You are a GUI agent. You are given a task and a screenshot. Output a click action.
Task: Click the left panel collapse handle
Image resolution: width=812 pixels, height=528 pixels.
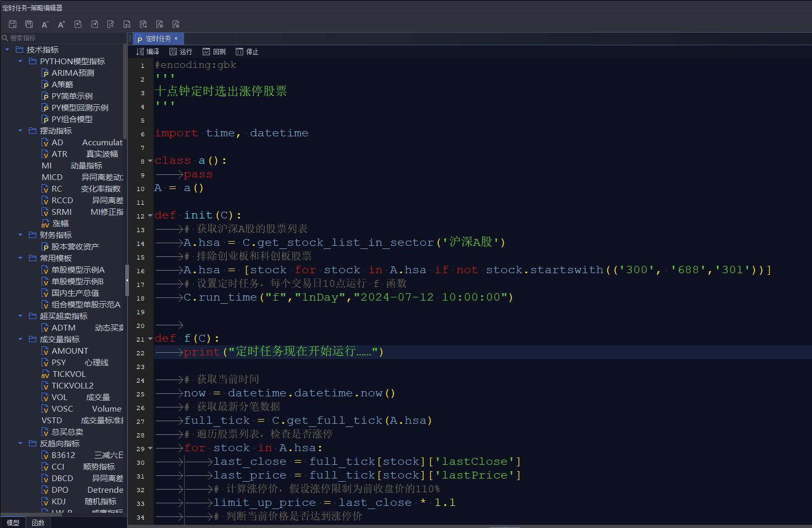[x=127, y=281]
